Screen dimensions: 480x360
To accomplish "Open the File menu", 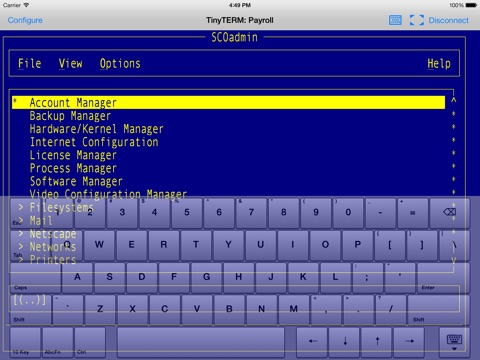I will tap(29, 63).
